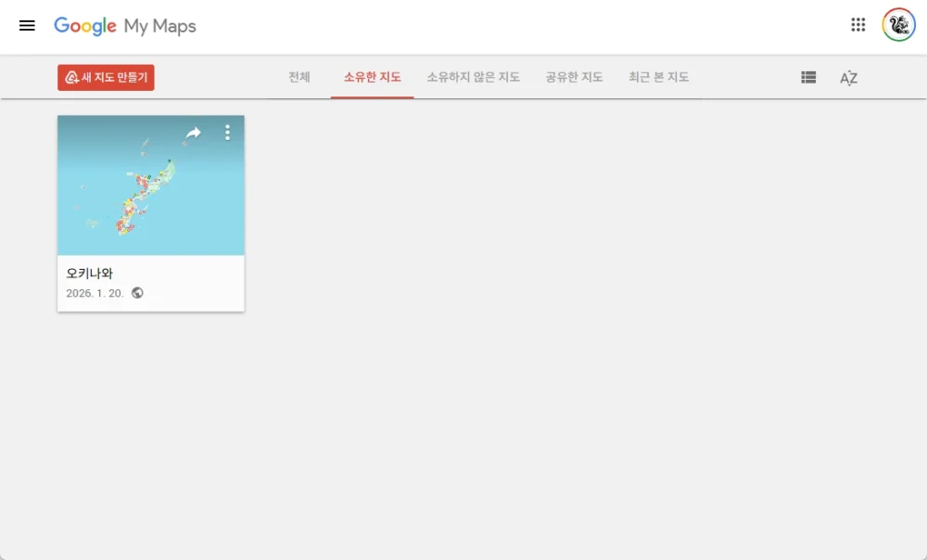View the 최근 본 지도 tab
Image resolution: width=927 pixels, height=560 pixels.
(x=658, y=77)
